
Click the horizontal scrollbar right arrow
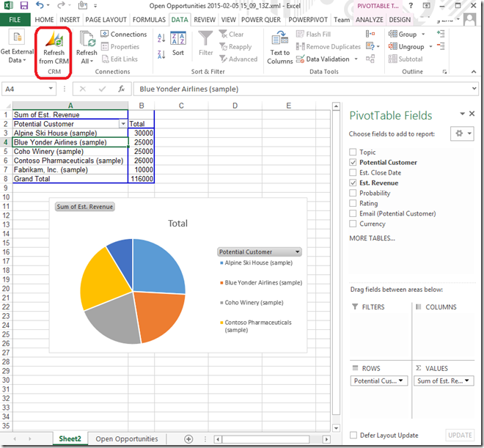(326, 438)
